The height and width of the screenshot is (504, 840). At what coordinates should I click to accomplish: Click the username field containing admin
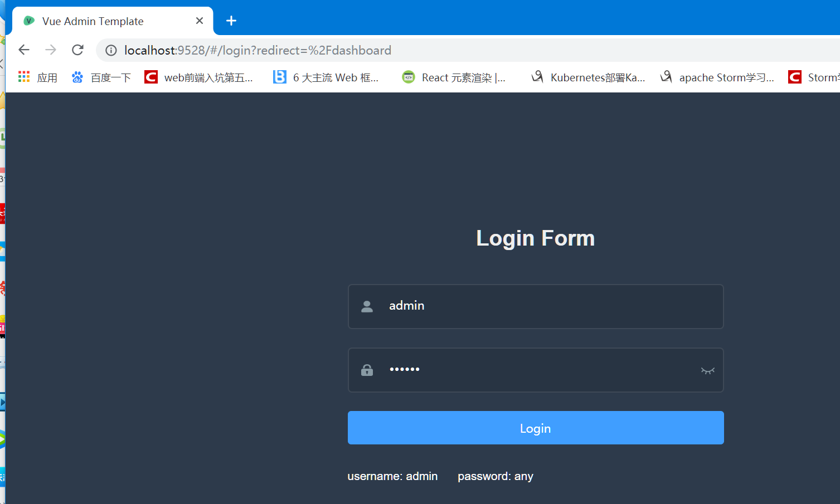(536, 306)
